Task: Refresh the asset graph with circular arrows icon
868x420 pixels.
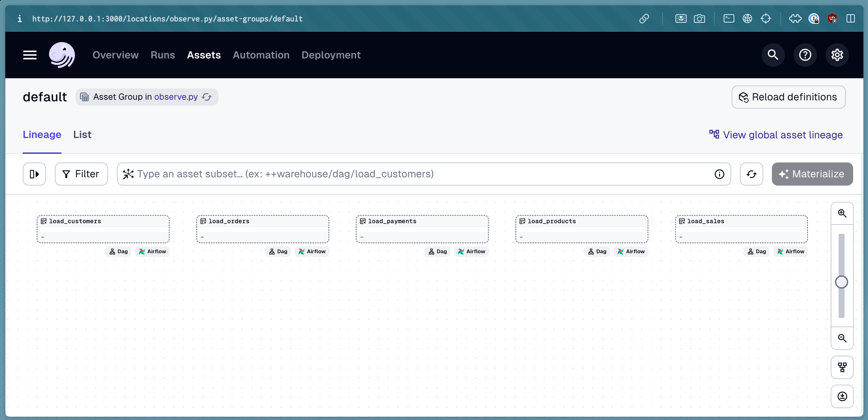Action: click(751, 174)
